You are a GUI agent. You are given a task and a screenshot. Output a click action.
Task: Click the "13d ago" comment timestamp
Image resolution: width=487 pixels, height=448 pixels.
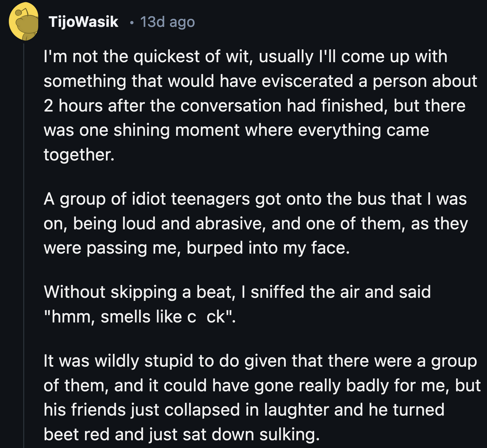click(x=167, y=22)
